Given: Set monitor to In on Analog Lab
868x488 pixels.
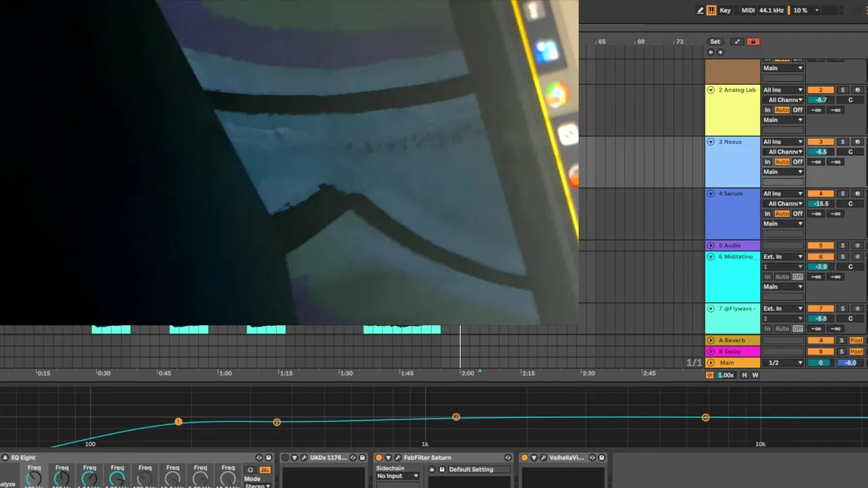Looking at the screenshot, I should coord(768,110).
